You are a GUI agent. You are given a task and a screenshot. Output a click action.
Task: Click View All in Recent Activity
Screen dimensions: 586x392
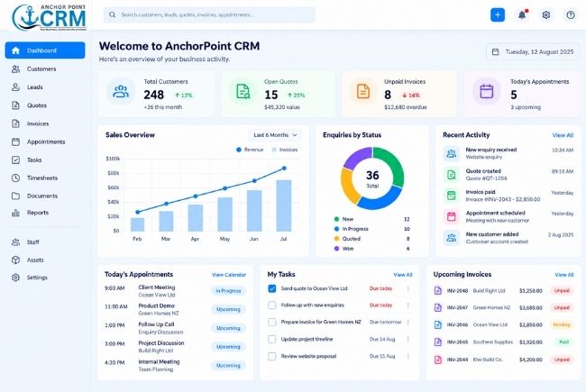point(563,135)
